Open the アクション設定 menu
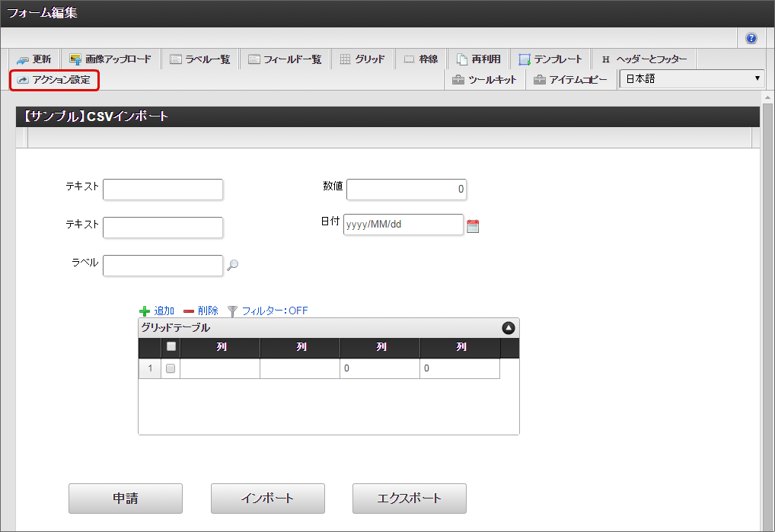This screenshot has width=775, height=532. pyautogui.click(x=54, y=79)
